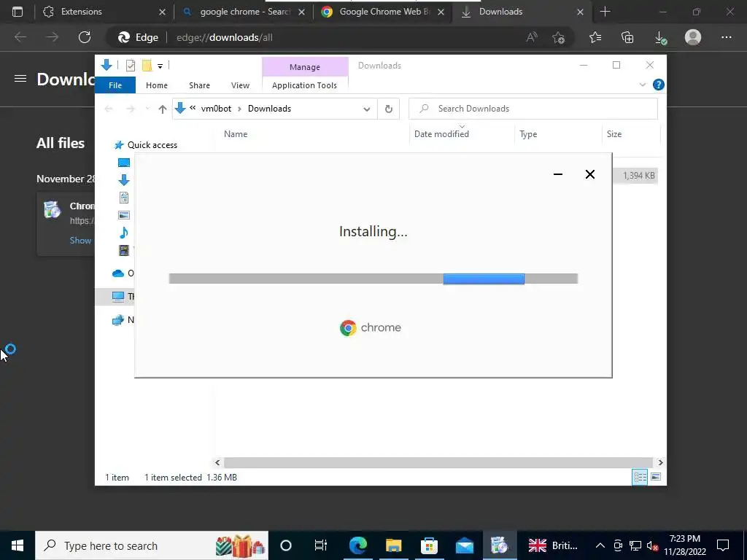This screenshot has width=747, height=560.
Task: Click the Edge refresh button
Action: 85,37
